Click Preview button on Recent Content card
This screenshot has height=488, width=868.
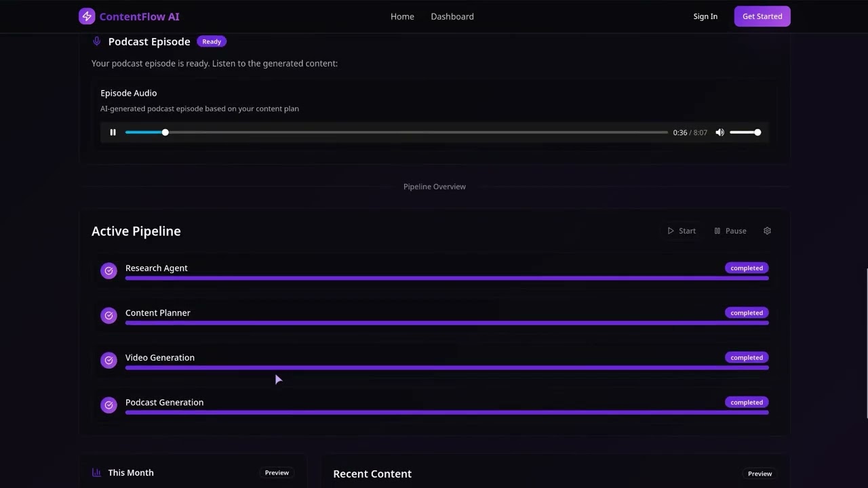coord(759,474)
